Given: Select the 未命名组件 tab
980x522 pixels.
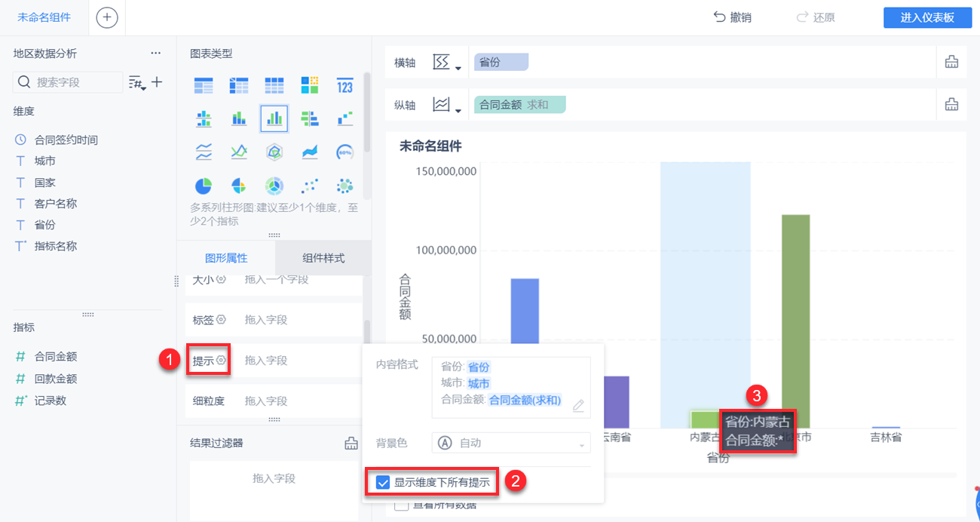Looking at the screenshot, I should pyautogui.click(x=44, y=17).
